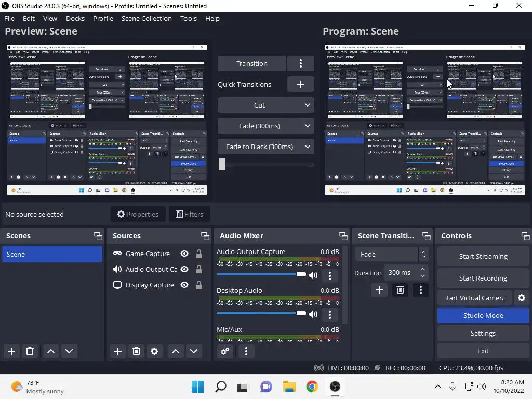The width and height of the screenshot is (532, 399).
Task: Show hidden system tray icons chevron
Action: tap(438, 386)
